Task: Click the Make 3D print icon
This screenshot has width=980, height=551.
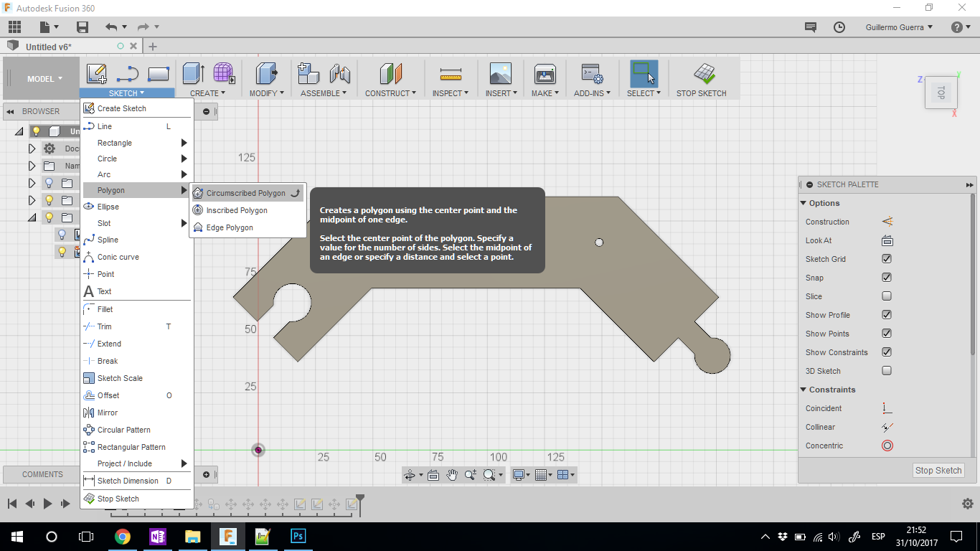Action: click(545, 74)
